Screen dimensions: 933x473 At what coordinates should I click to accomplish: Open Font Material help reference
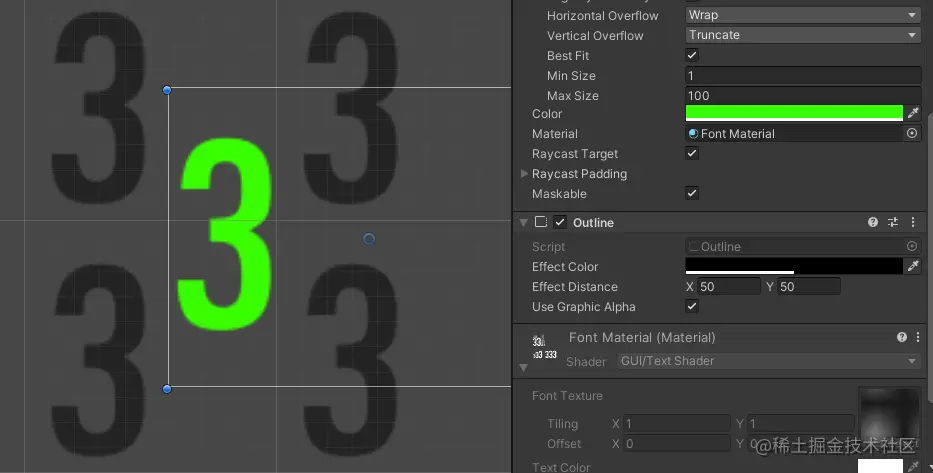(901, 337)
